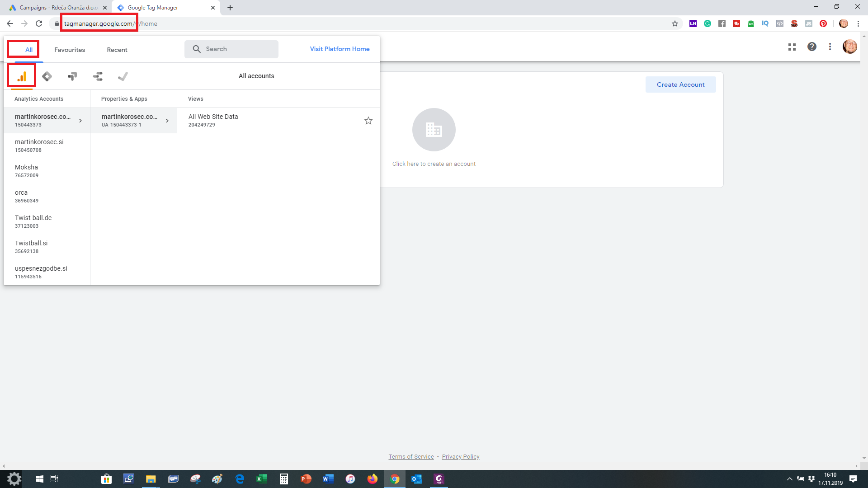Click the Create Account button
Viewport: 868px width, 488px height.
coord(680,84)
